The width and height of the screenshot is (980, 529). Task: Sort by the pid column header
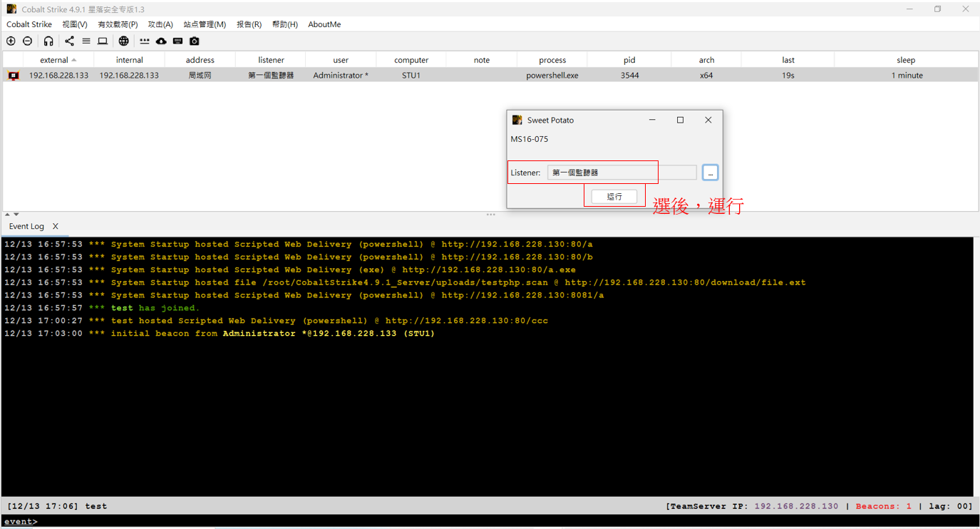(629, 60)
